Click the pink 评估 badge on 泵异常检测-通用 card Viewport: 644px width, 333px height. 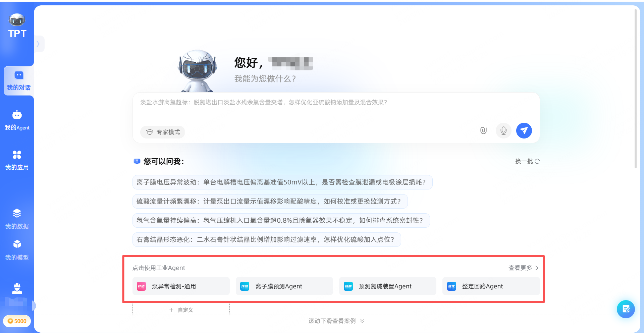pos(141,286)
